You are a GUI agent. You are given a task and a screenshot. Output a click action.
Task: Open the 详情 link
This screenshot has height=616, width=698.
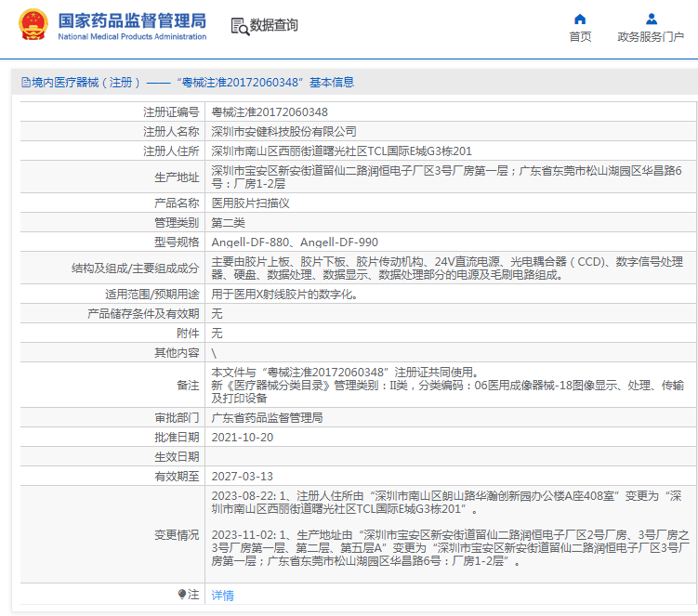[222, 596]
